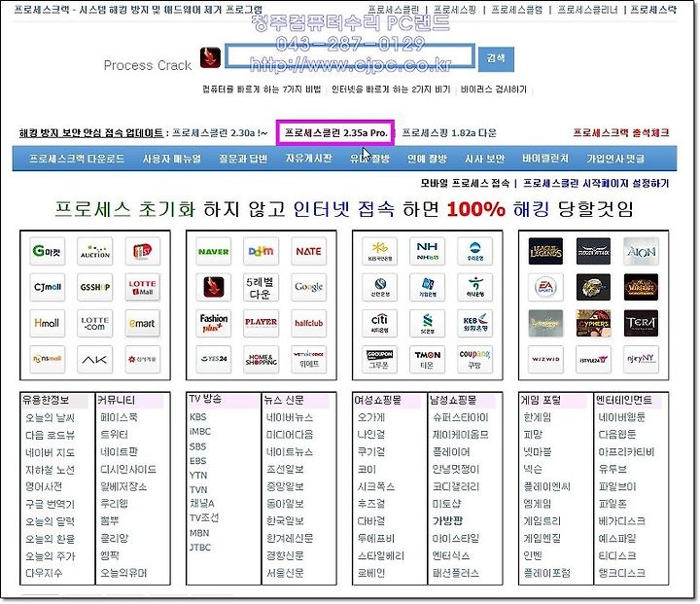Open the Daum portal icon

point(261,251)
